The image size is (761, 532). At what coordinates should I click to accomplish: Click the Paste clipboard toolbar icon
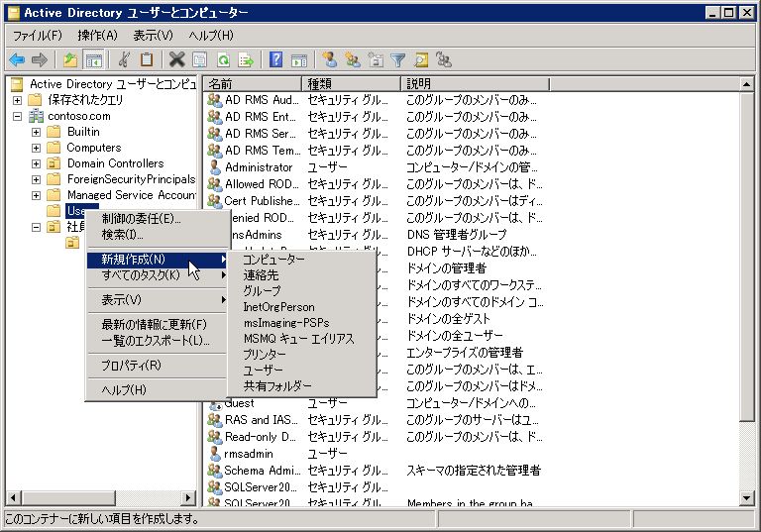(x=146, y=59)
